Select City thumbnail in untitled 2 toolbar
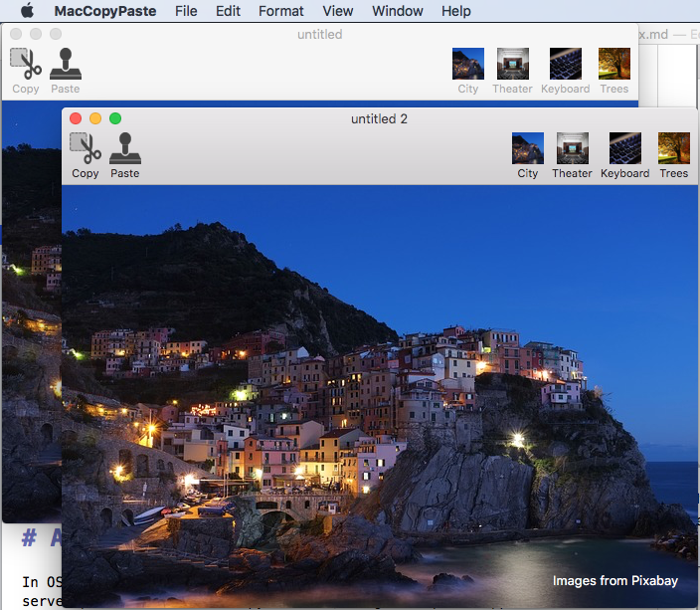Image resolution: width=700 pixels, height=610 pixels. (x=528, y=148)
